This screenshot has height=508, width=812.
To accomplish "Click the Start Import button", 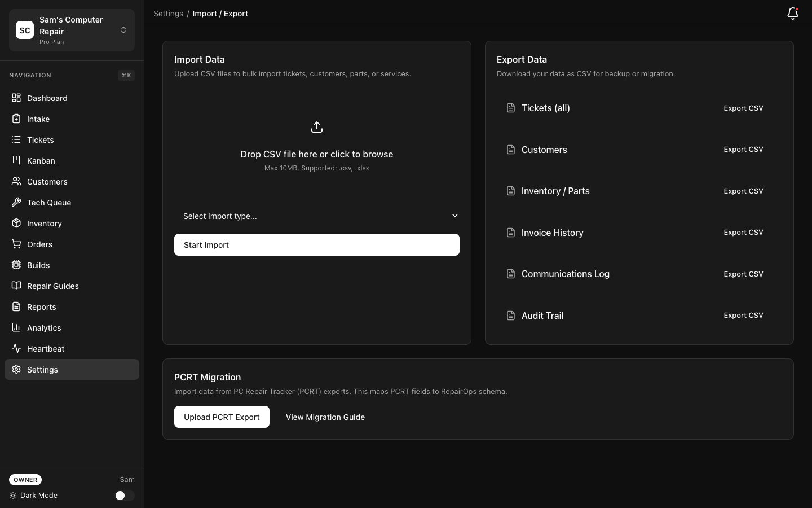I will pyautogui.click(x=317, y=244).
